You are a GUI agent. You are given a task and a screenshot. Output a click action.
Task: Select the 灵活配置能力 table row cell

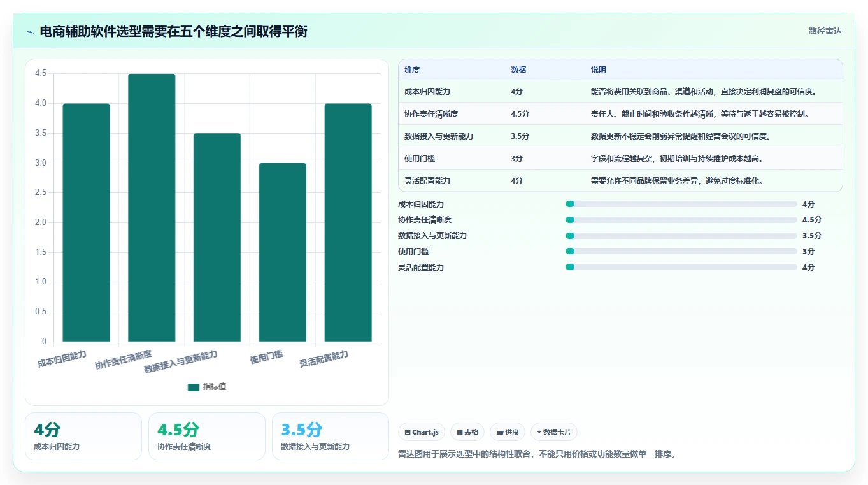pyautogui.click(x=427, y=181)
